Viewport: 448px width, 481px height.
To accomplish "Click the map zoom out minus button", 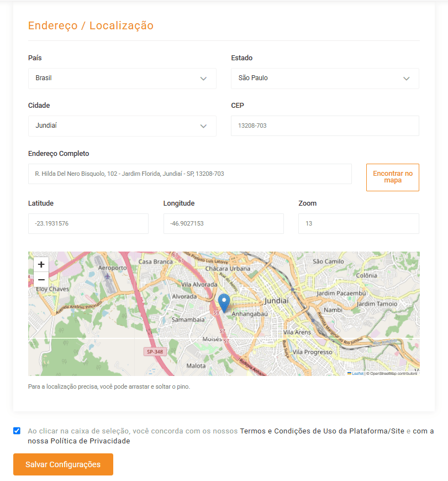I will 41,280.
